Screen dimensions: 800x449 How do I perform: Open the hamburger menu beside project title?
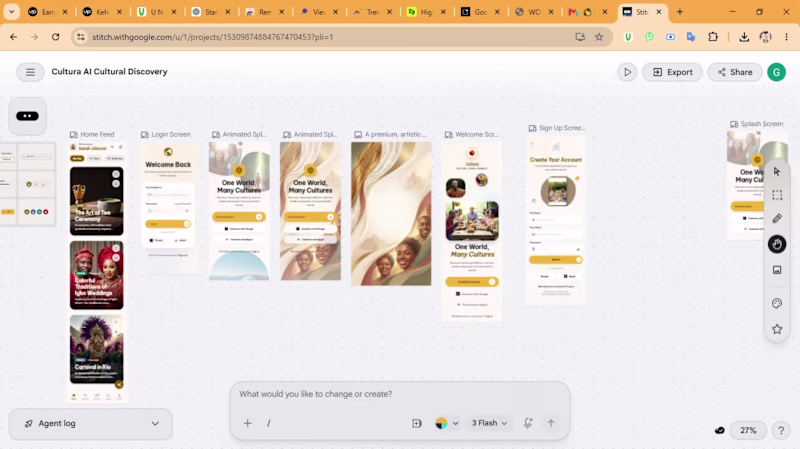[x=30, y=72]
